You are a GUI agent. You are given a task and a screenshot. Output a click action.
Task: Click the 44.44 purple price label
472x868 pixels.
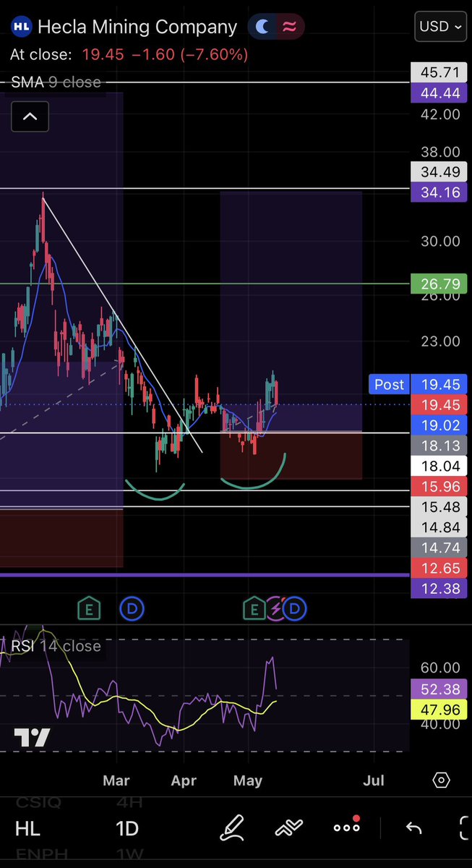440,92
